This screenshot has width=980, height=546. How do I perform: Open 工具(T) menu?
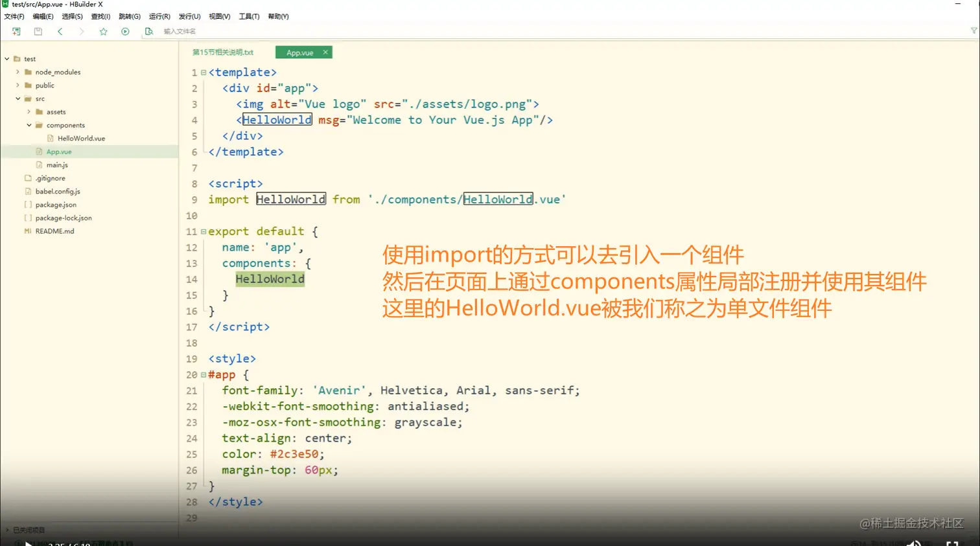[249, 16]
